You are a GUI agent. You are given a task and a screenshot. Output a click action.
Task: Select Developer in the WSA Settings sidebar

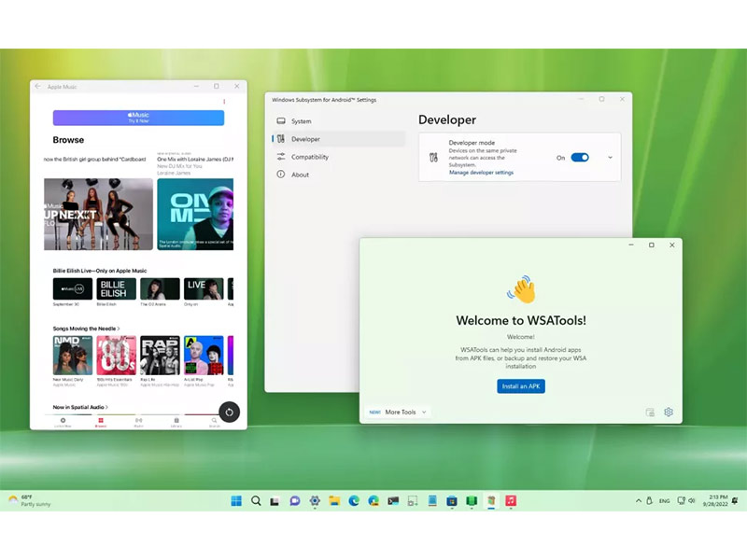(339, 139)
